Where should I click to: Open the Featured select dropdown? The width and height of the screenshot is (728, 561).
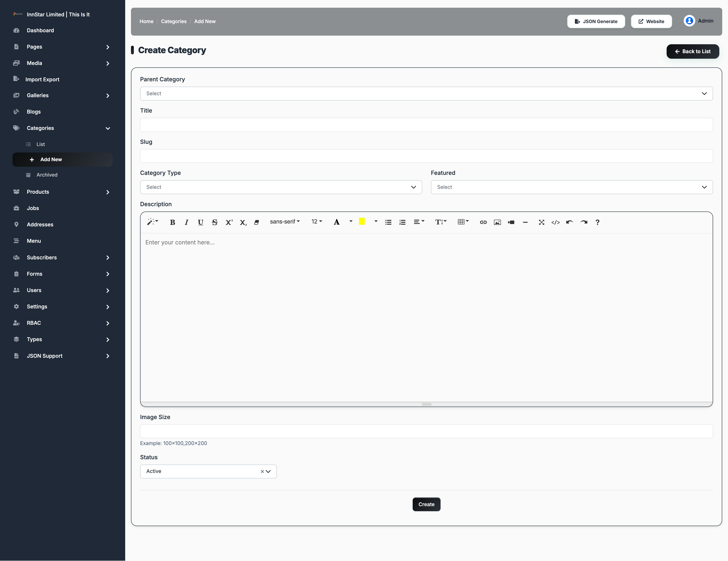click(572, 187)
